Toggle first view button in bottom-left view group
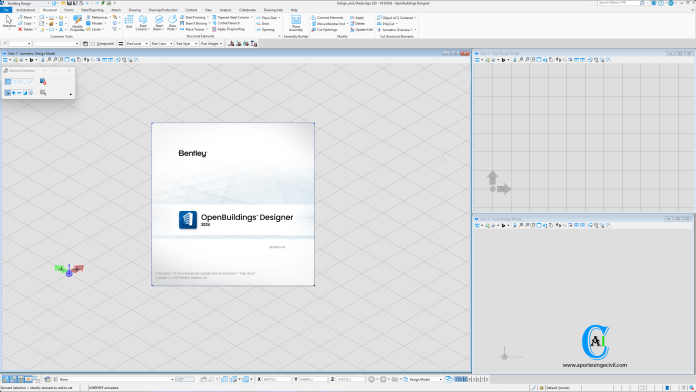696x392 pixels. coord(6,379)
